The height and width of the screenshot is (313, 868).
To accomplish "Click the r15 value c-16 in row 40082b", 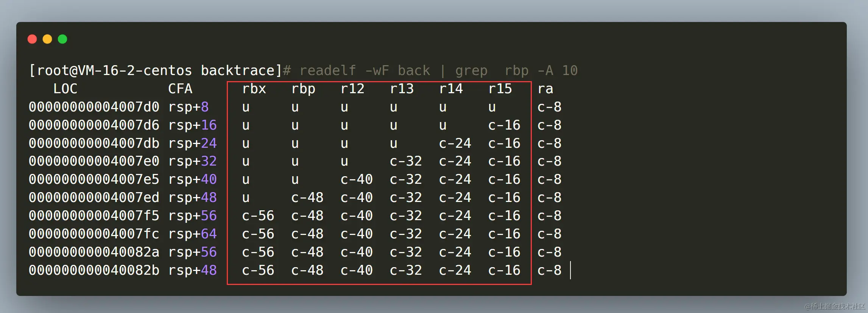I will [x=504, y=270].
